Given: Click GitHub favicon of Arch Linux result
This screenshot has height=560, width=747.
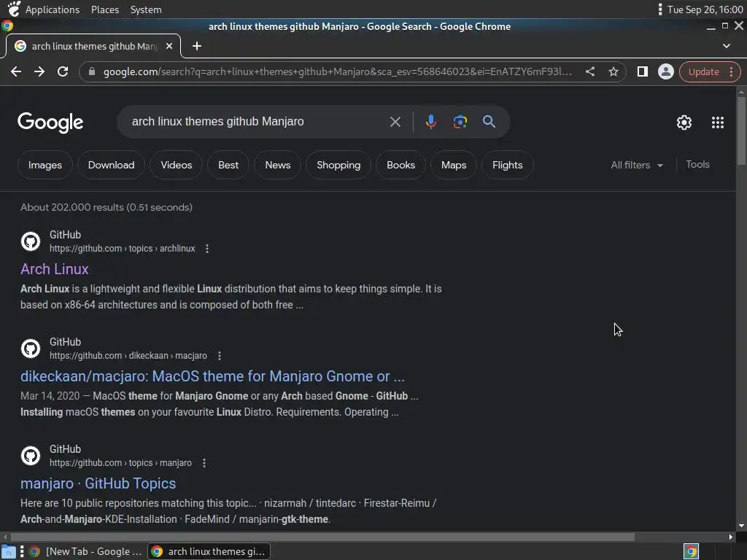Looking at the screenshot, I should tap(31, 241).
